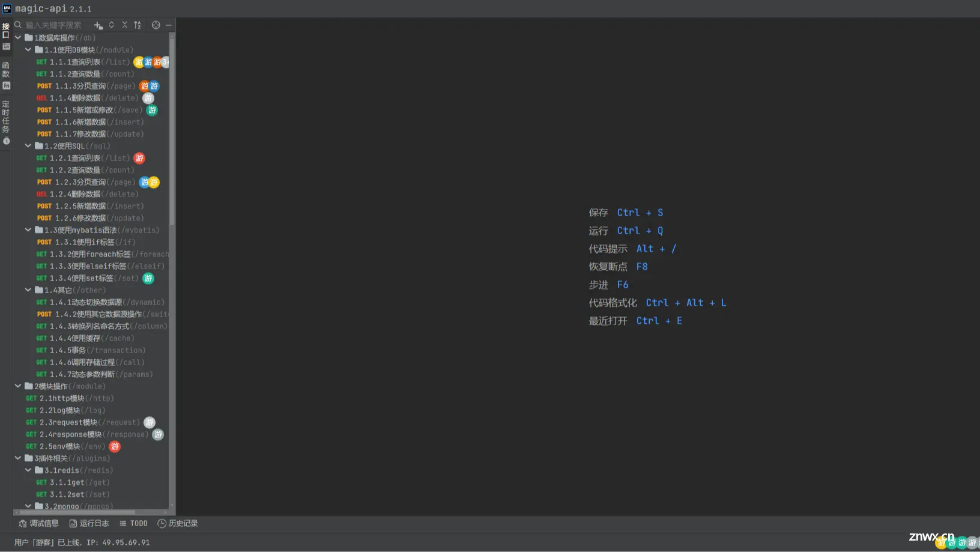Open the 调试信息 debug info tab
This screenshot has height=552, width=980.
(39, 524)
